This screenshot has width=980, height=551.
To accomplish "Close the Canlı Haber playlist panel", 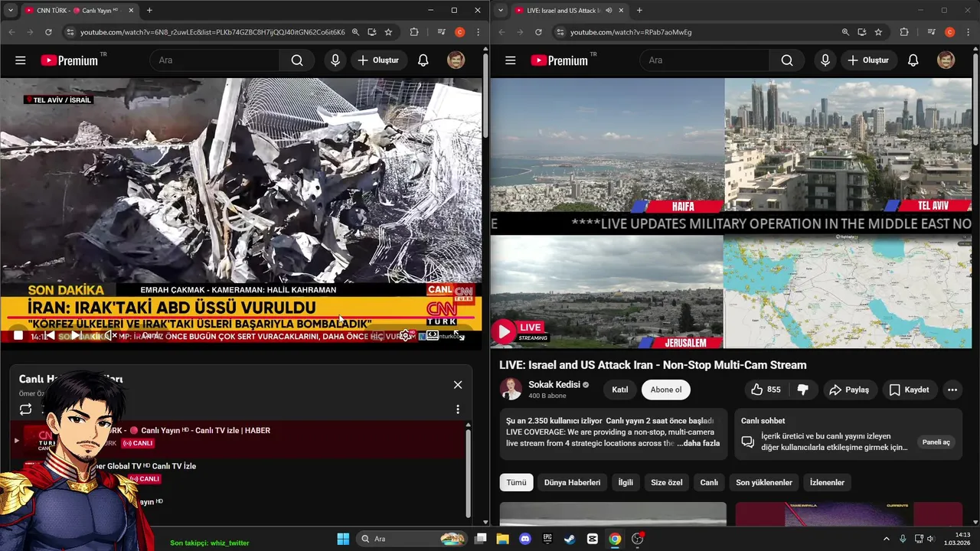I will coord(458,385).
